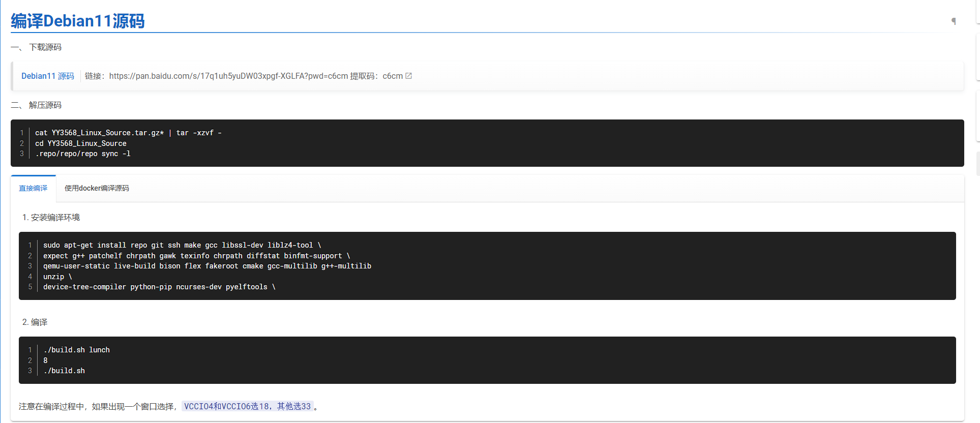Click the 'device-tree-compiler python-pip' code line
This screenshot has width=980, height=423.
(x=159, y=287)
